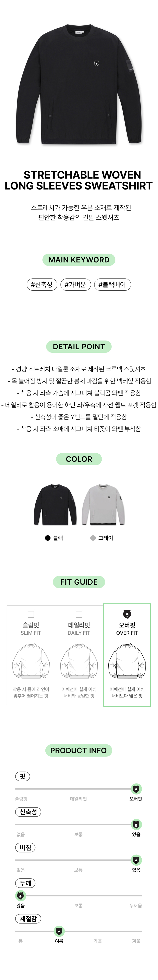Click the 가을 point on the season slider

click(x=97, y=941)
